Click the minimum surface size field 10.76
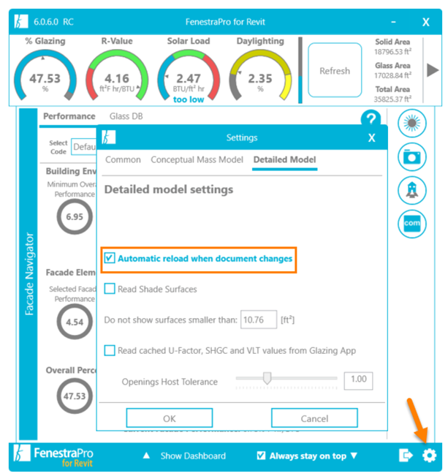Image resolution: width=448 pixels, height=476 pixels. (259, 320)
